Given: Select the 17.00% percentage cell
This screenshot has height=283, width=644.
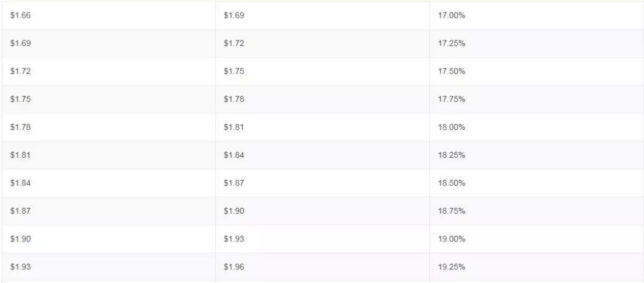Looking at the screenshot, I should [451, 15].
